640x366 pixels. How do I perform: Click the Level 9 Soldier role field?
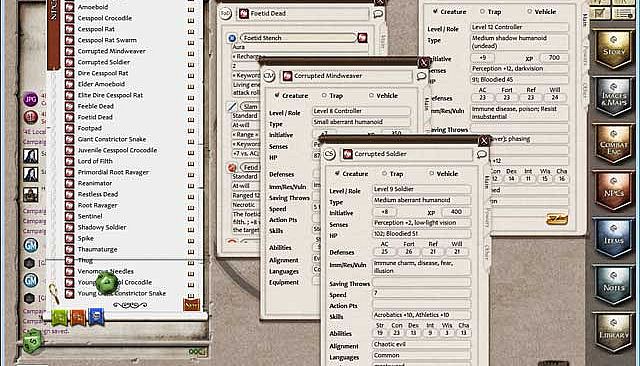tap(422, 189)
